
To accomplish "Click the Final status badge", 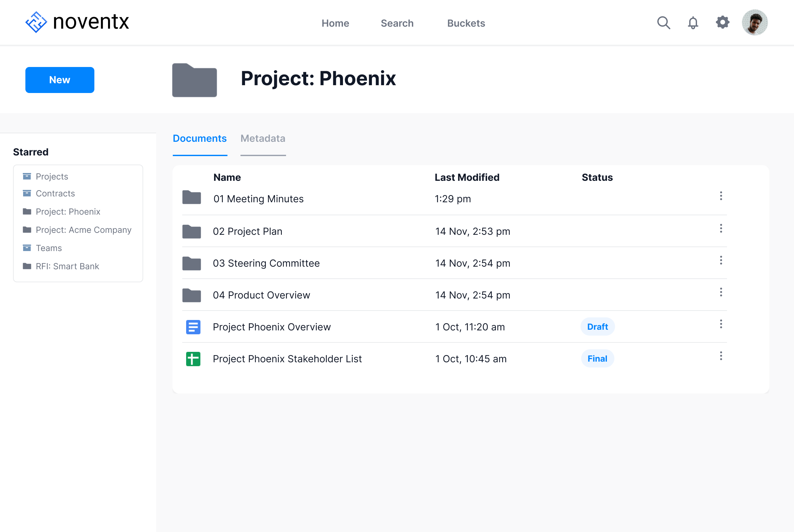I will click(597, 359).
